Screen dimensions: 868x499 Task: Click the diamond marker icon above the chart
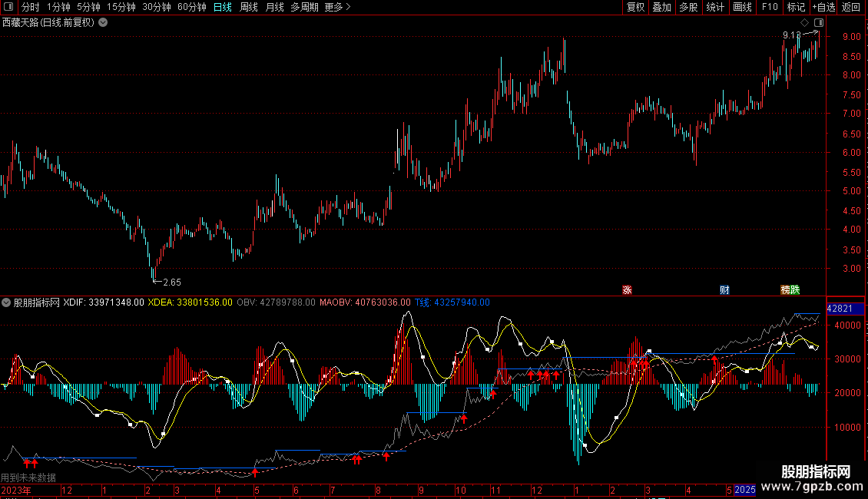(x=804, y=23)
